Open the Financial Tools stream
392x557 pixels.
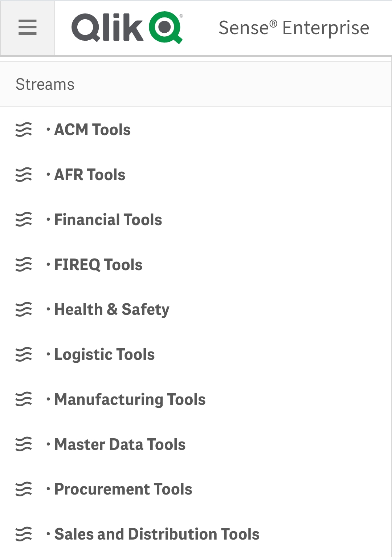[196, 220]
